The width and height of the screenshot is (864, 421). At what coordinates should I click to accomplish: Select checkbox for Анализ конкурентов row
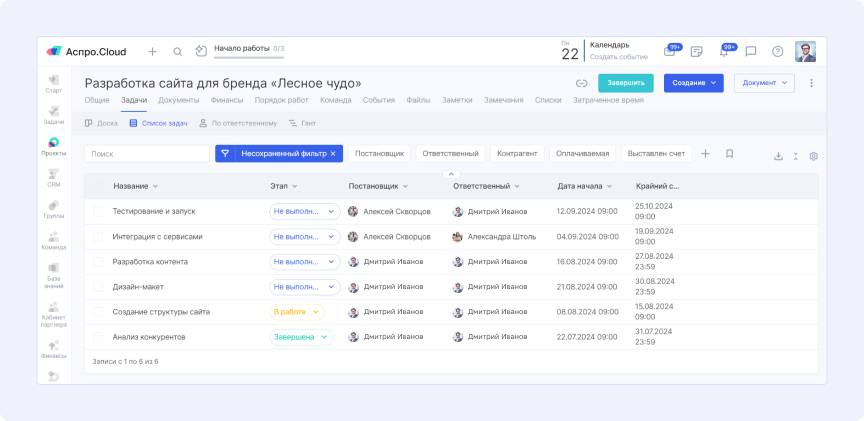[x=98, y=337]
